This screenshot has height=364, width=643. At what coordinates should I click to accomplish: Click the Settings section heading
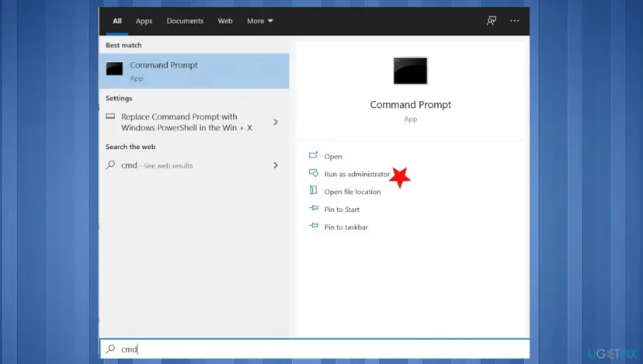pyautogui.click(x=119, y=99)
